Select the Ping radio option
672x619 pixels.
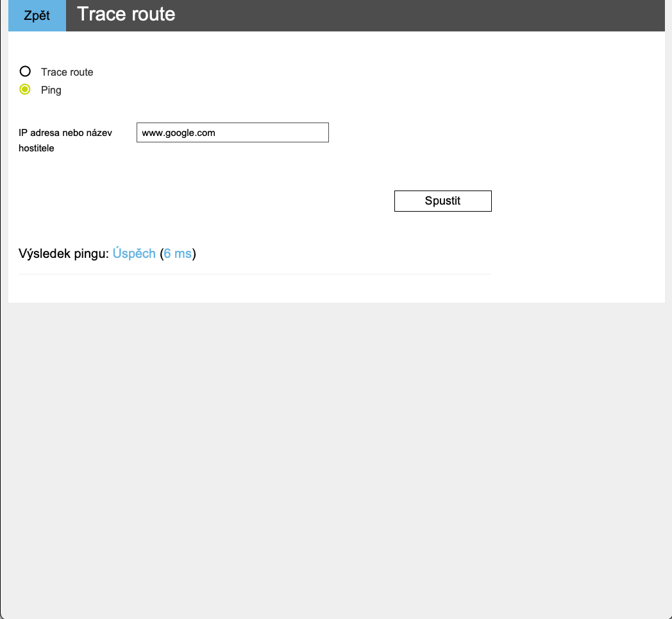point(25,89)
